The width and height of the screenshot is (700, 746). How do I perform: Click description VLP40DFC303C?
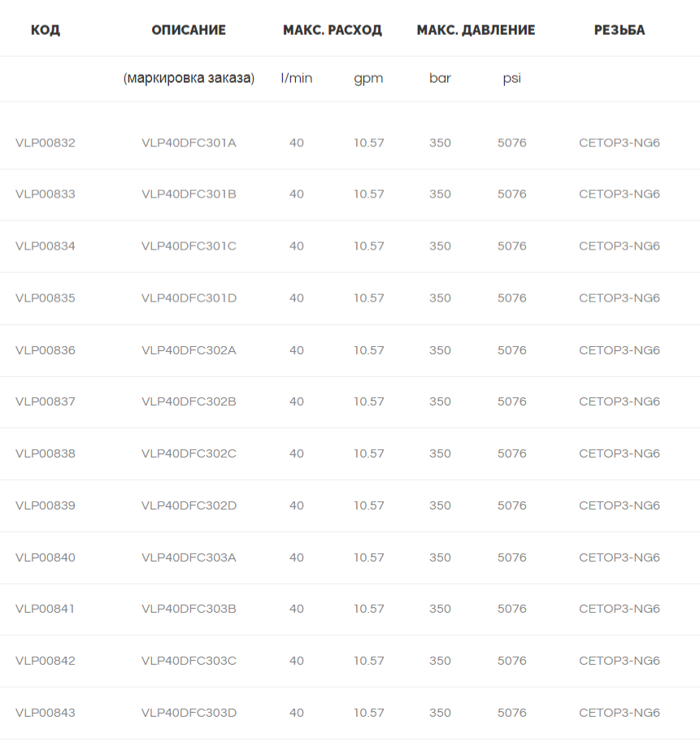[189, 661]
